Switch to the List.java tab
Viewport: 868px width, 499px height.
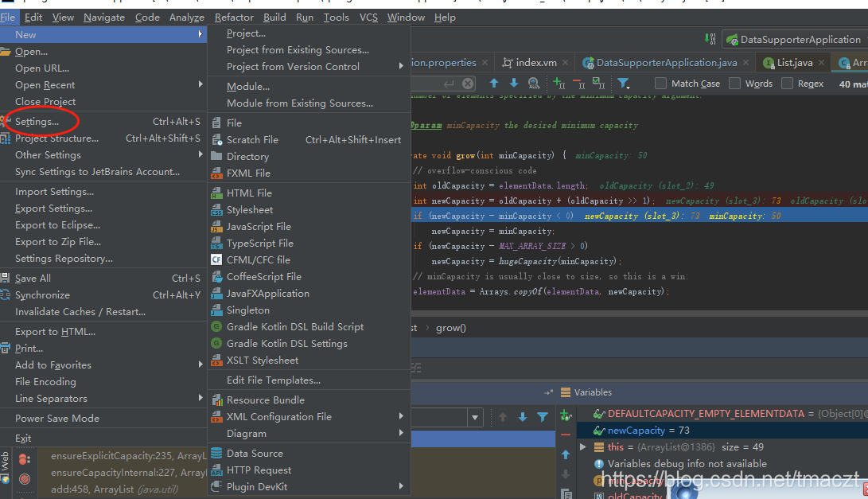click(x=794, y=63)
